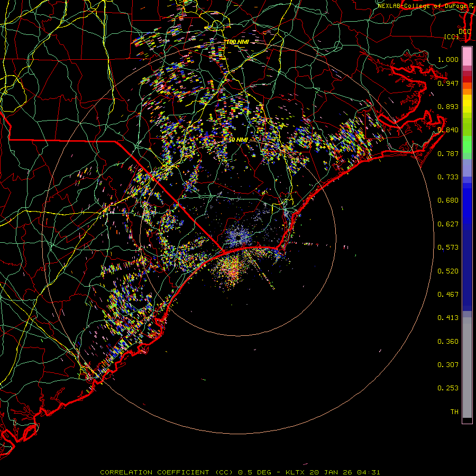Screen dimensions: 476x476
Task: Pick the dark red band on the color bar
Action: pyautogui.click(x=467, y=79)
